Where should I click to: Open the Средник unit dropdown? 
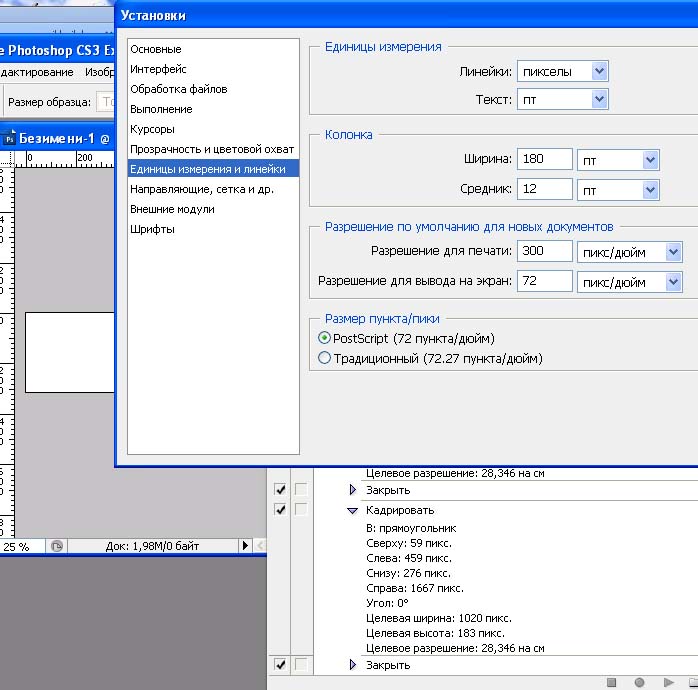[x=650, y=190]
